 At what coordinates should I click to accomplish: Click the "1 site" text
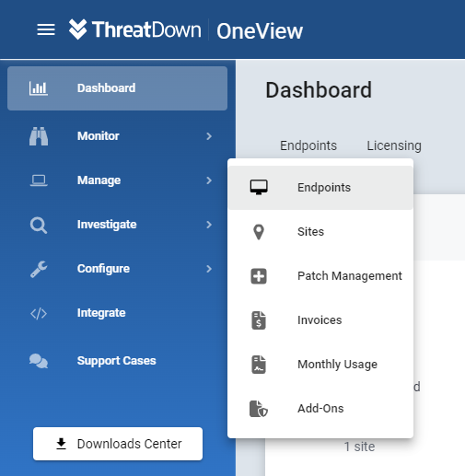pyautogui.click(x=359, y=447)
